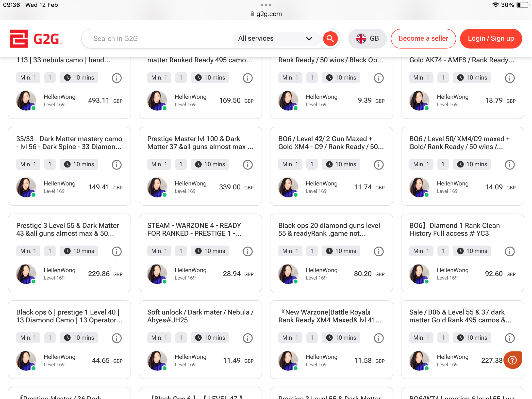
Task: Tap g2g.com address bar
Action: pos(266,14)
